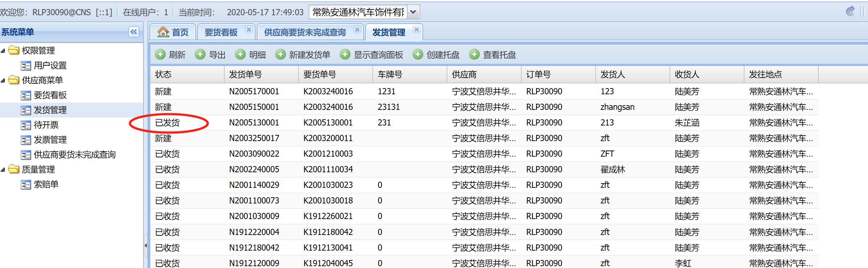Open 发票管理 in the sidebar
868x268 pixels.
[50, 140]
